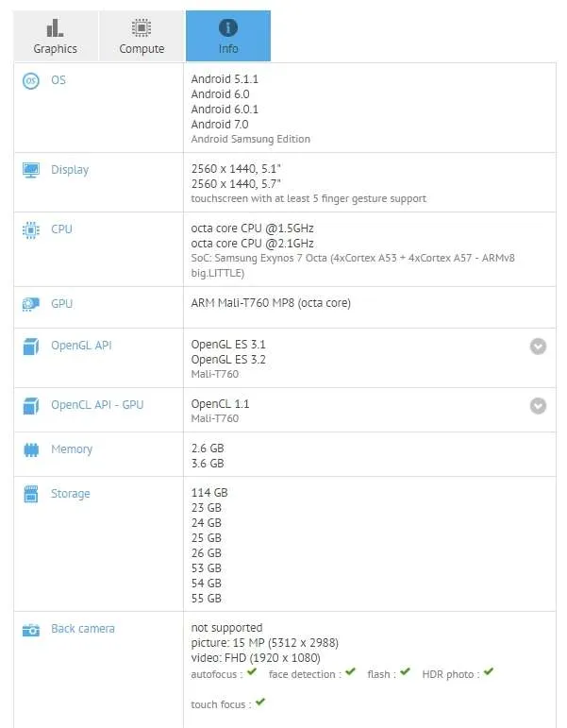Click the OpenGL API cube icon
567x728 pixels.
[30, 347]
